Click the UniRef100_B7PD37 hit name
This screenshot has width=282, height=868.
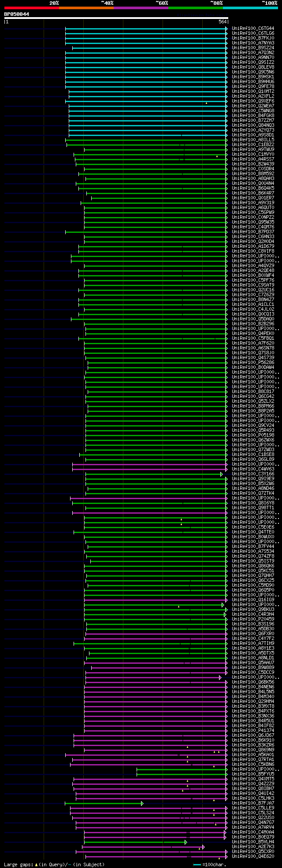[x=253, y=232]
